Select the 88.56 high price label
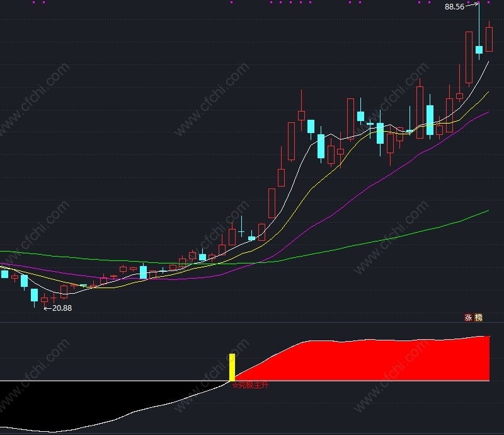 (454, 7)
